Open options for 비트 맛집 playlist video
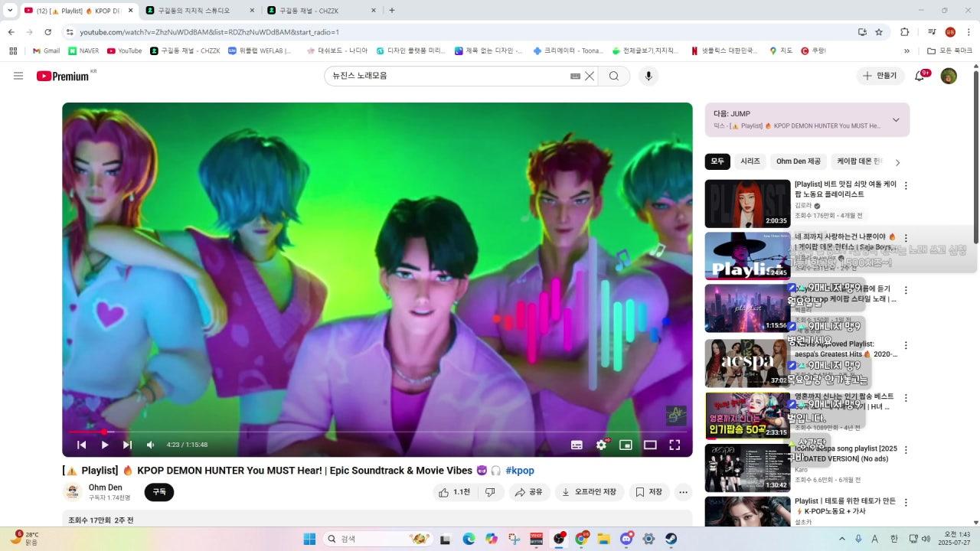 [906, 186]
